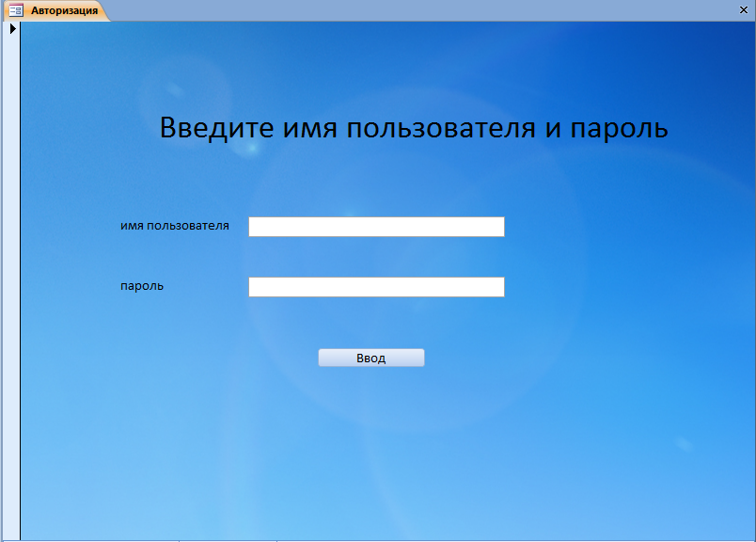Select the Авторизация form tab
This screenshot has height=542, width=756.
point(57,10)
